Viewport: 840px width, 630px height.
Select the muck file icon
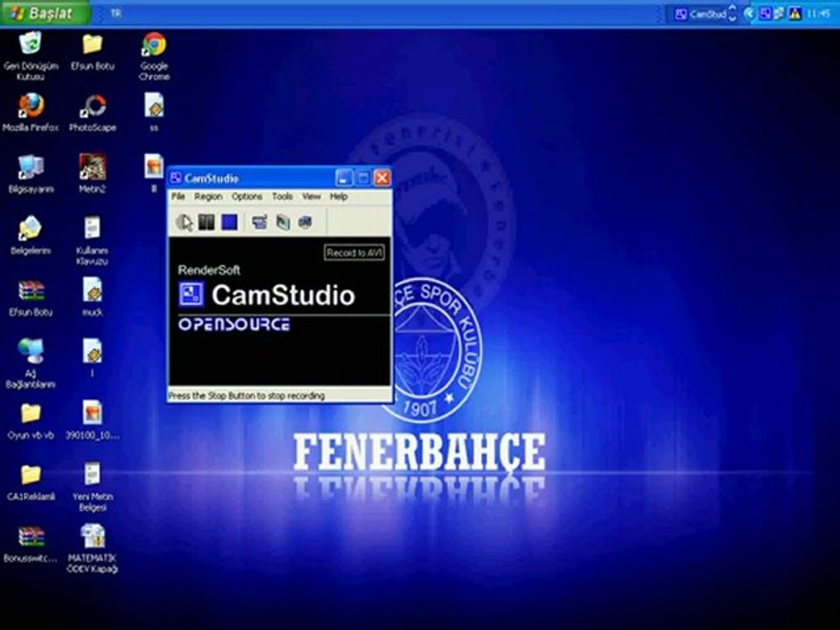click(x=93, y=297)
